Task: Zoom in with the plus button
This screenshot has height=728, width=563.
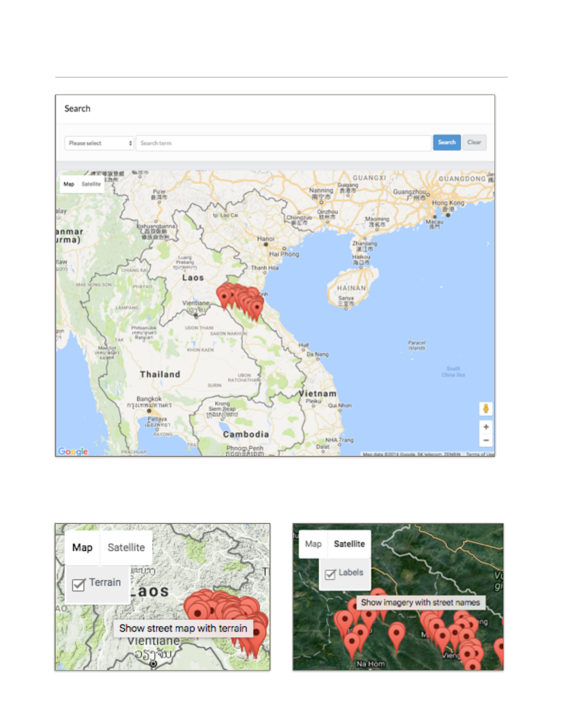Action: click(486, 427)
